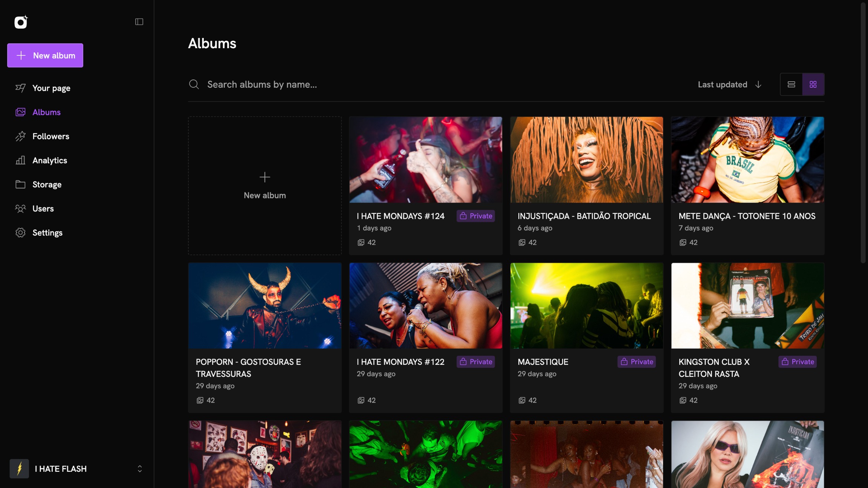Click the title METE DANÇA - TOTONETE 10 ANOS
Image resolution: width=868 pixels, height=488 pixels.
[747, 216]
